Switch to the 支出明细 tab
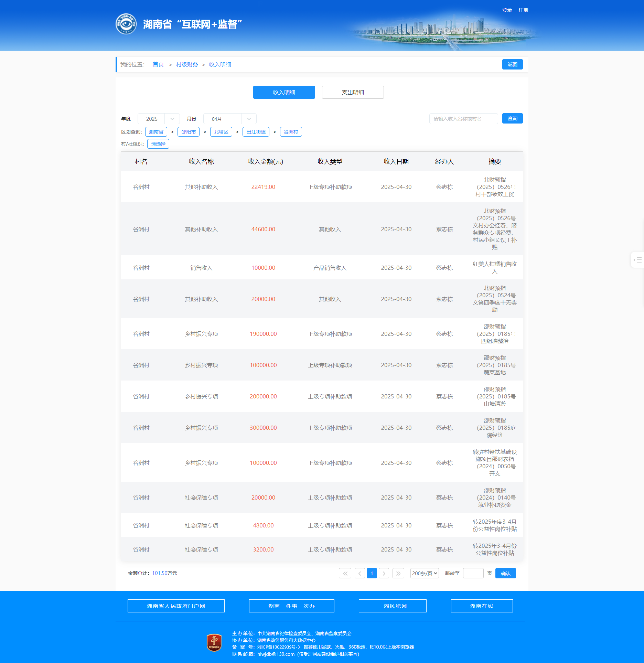644x663 pixels. tap(353, 92)
